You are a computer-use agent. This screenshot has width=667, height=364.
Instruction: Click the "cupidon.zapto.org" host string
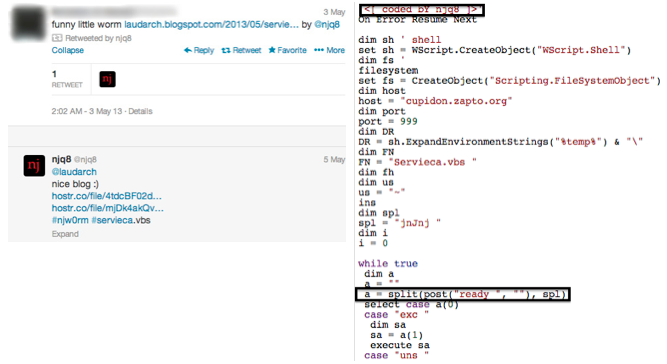click(456, 101)
